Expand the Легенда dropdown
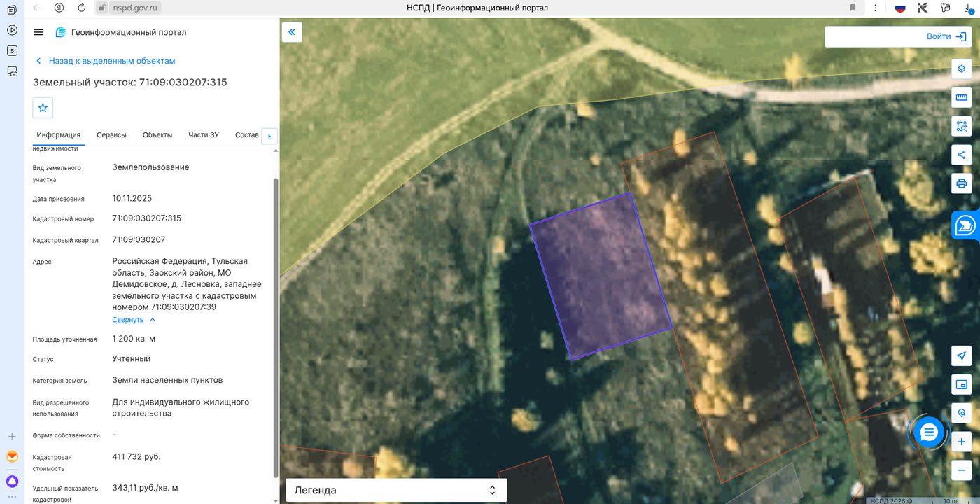The width and height of the screenshot is (980, 504). pos(395,490)
